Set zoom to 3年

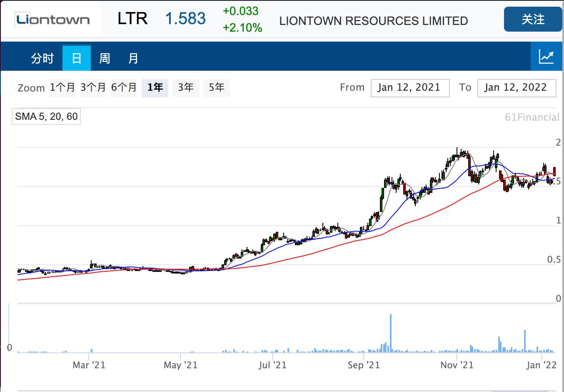click(186, 88)
